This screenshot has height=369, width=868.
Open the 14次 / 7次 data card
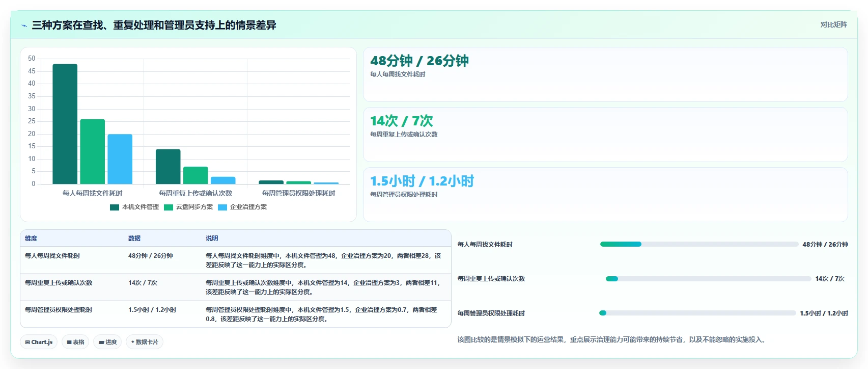coord(605,135)
